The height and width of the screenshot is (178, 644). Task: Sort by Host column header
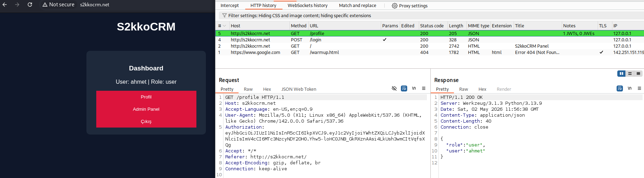pyautogui.click(x=260, y=26)
